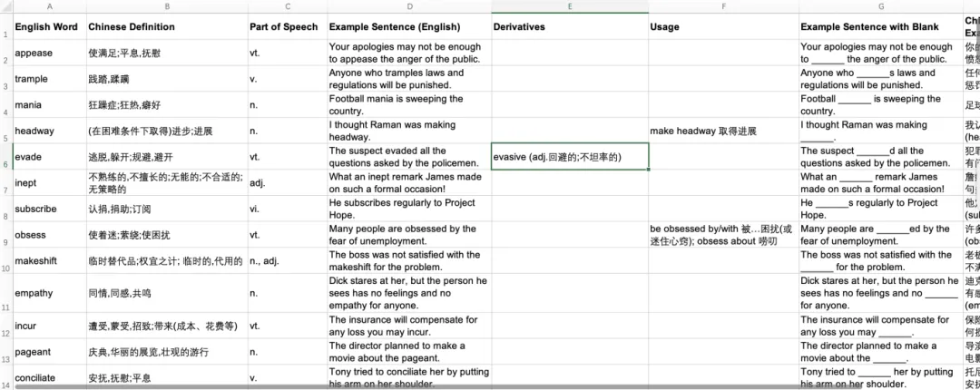Select the cell containing 'conciliate'
The width and height of the screenshot is (980, 390).
tap(49, 377)
